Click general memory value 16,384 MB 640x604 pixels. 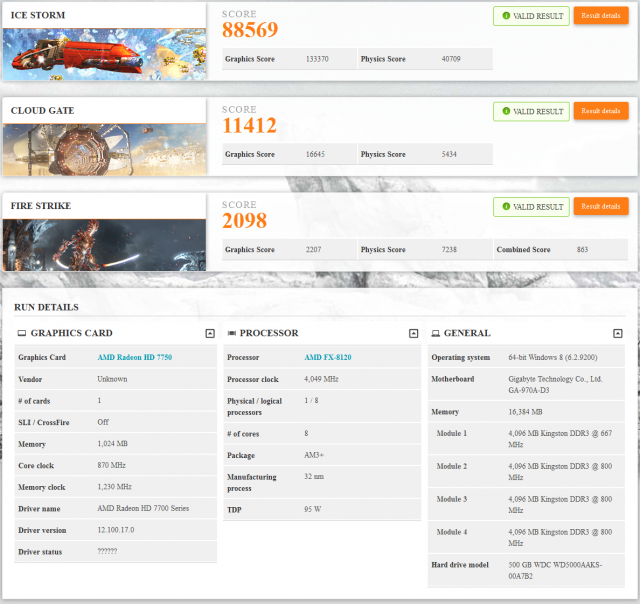click(x=525, y=412)
